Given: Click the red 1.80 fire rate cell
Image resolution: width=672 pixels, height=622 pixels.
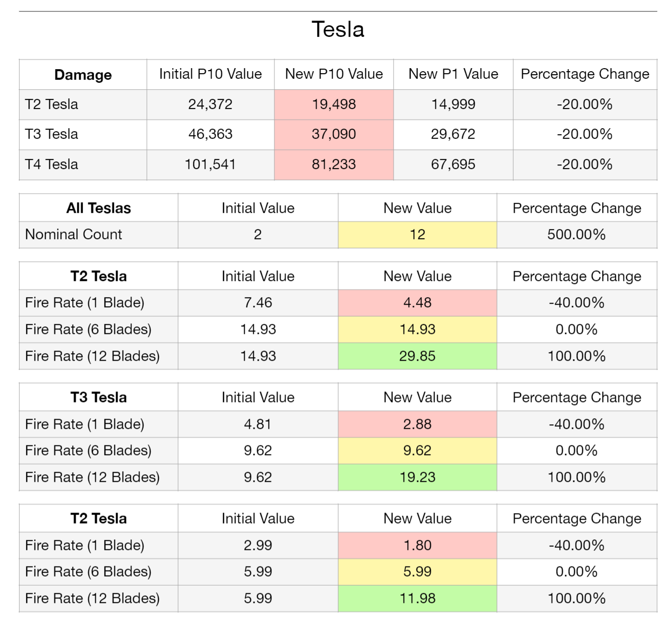Looking at the screenshot, I should pyautogui.click(x=417, y=545).
